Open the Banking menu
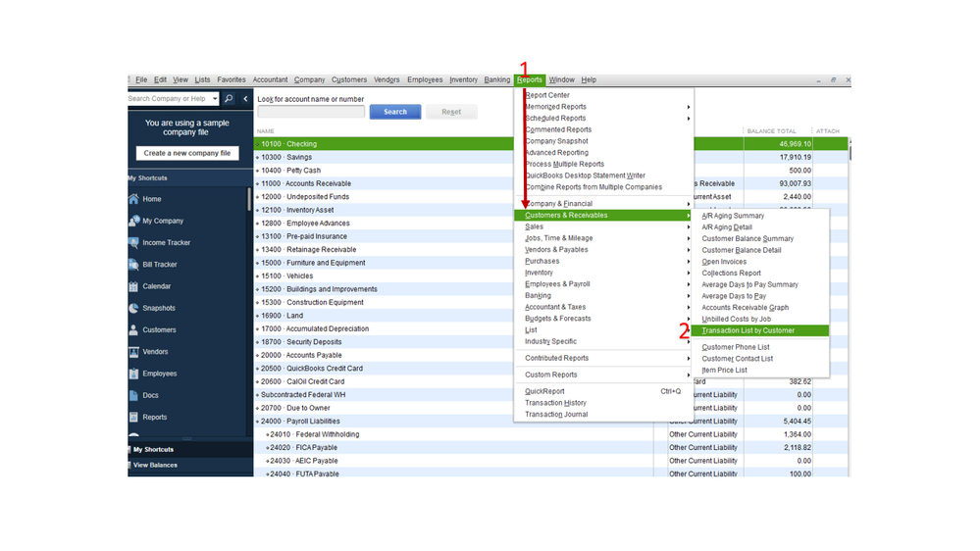980x551 pixels. click(x=497, y=80)
